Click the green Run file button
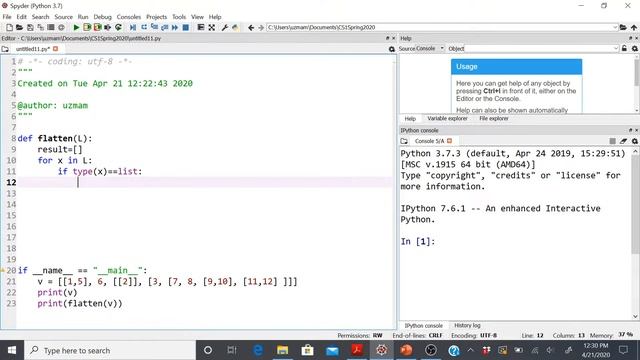Image resolution: width=640 pixels, height=360 pixels. click(x=76, y=27)
